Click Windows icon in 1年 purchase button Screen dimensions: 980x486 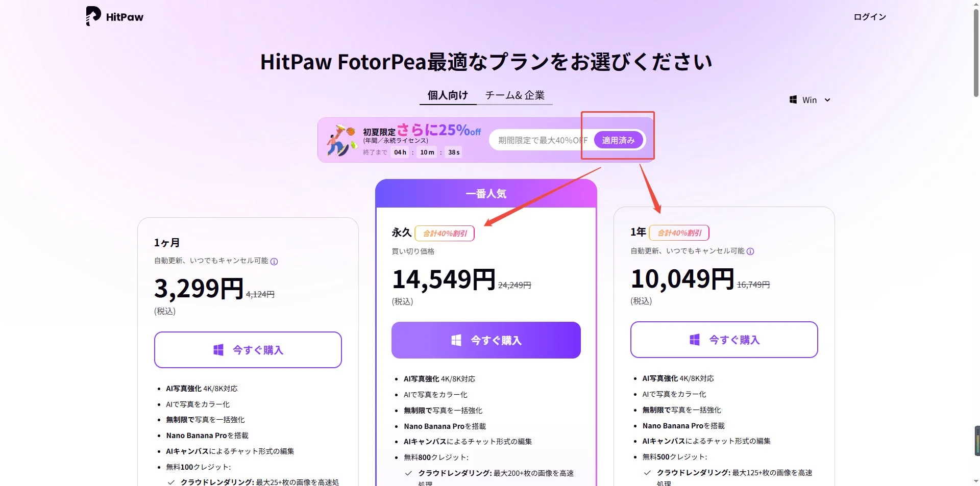695,340
